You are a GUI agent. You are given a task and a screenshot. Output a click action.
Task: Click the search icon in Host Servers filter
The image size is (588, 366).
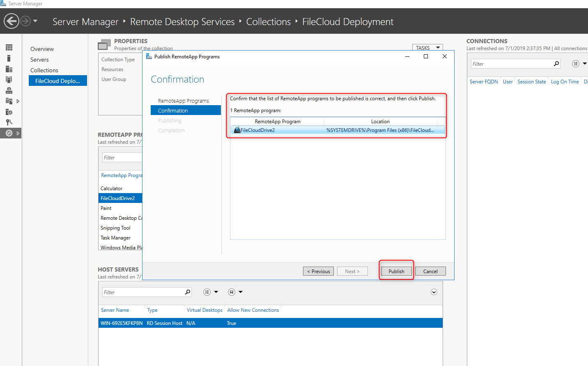click(188, 292)
